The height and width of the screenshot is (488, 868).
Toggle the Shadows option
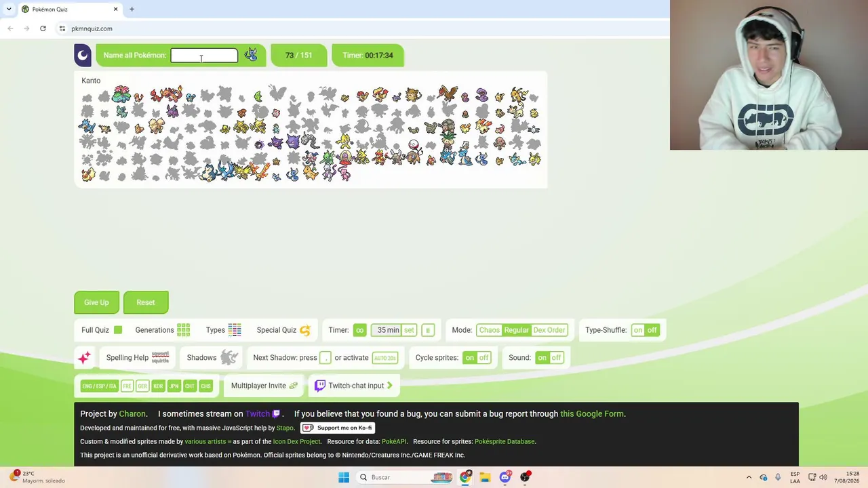[x=212, y=358]
